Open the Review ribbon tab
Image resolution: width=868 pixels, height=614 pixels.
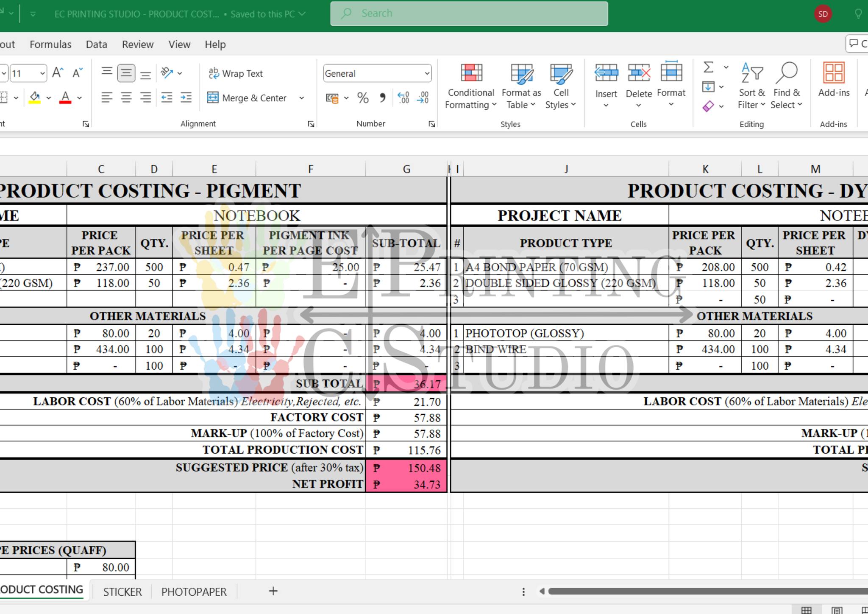[138, 45]
